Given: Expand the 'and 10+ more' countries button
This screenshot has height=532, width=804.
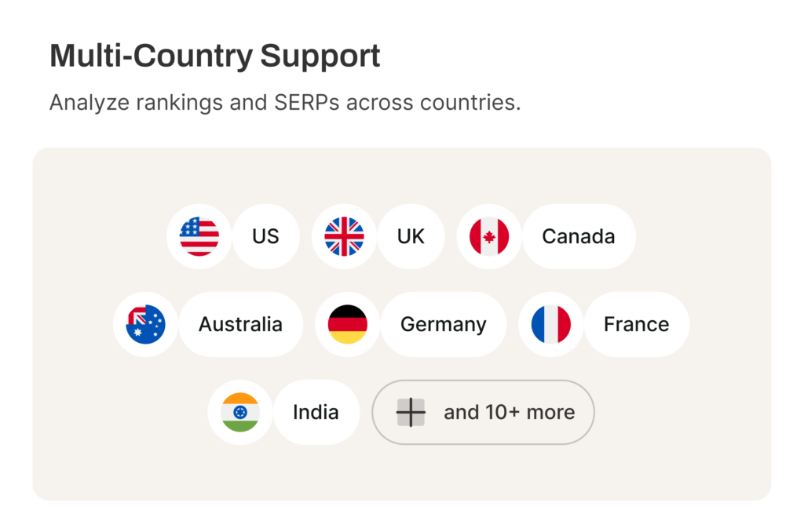Looking at the screenshot, I should click(483, 412).
